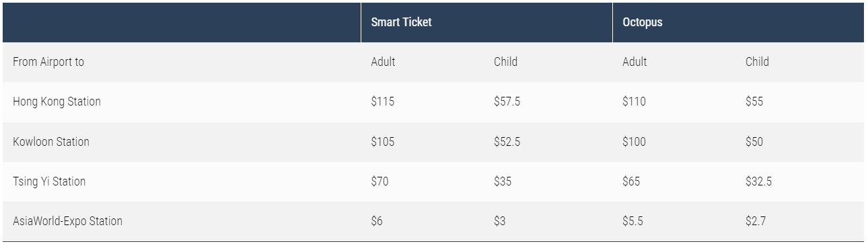
Task: Click the $55 Octopus child fare
Action: 754,101
